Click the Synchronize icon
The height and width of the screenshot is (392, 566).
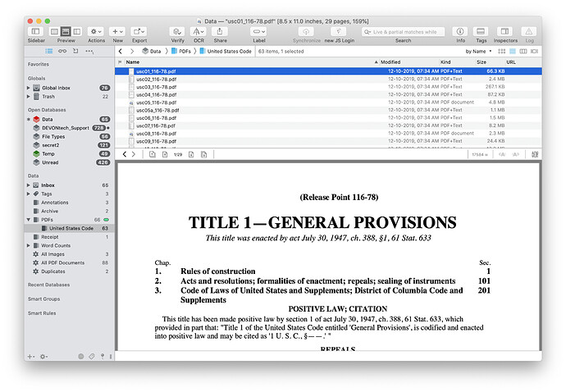(306, 30)
